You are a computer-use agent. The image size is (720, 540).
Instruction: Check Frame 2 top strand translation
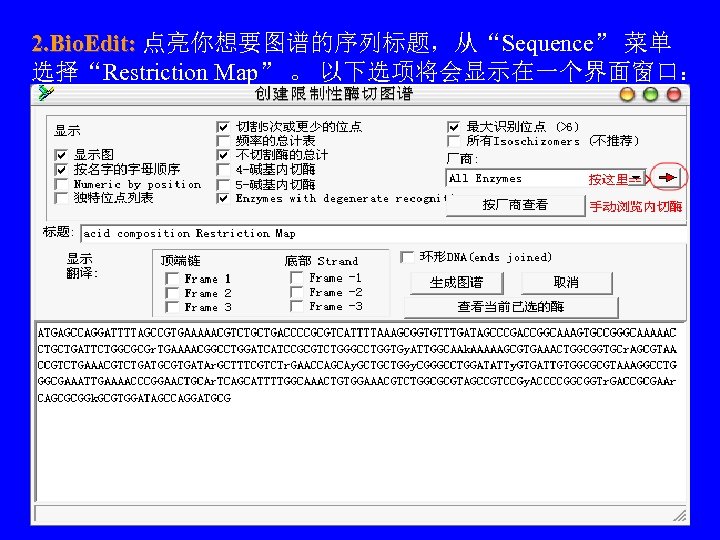pos(172,293)
